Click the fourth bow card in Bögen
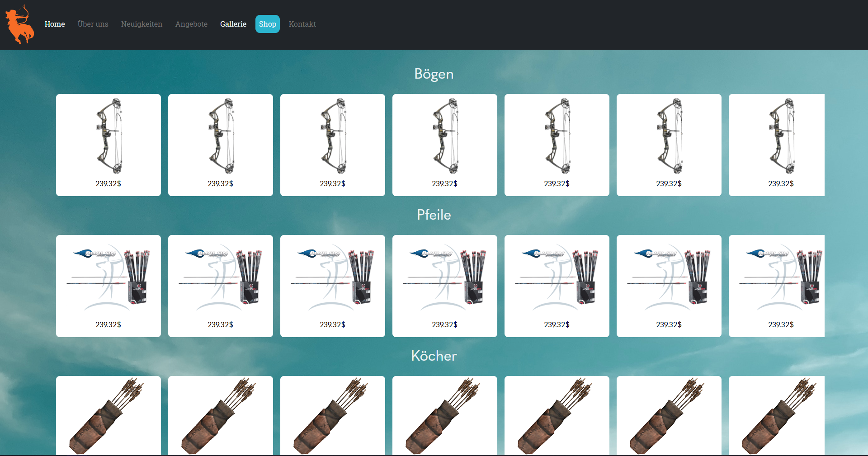This screenshot has height=456, width=868. coord(445,145)
